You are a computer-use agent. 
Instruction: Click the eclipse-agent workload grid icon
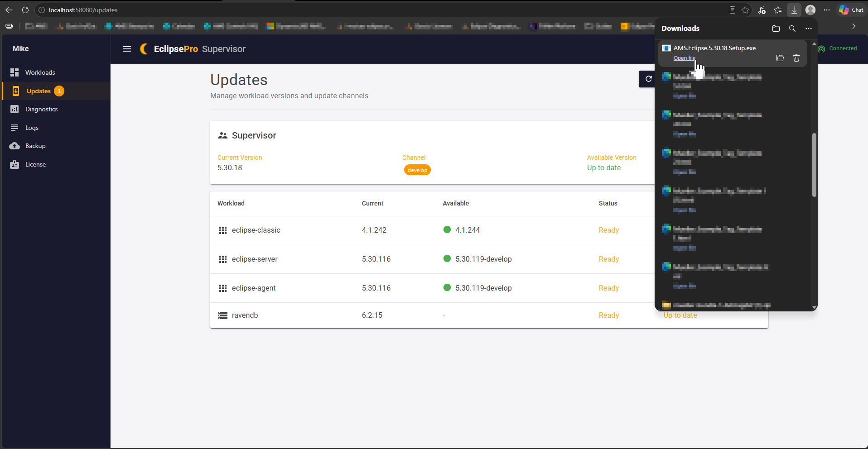tap(223, 288)
